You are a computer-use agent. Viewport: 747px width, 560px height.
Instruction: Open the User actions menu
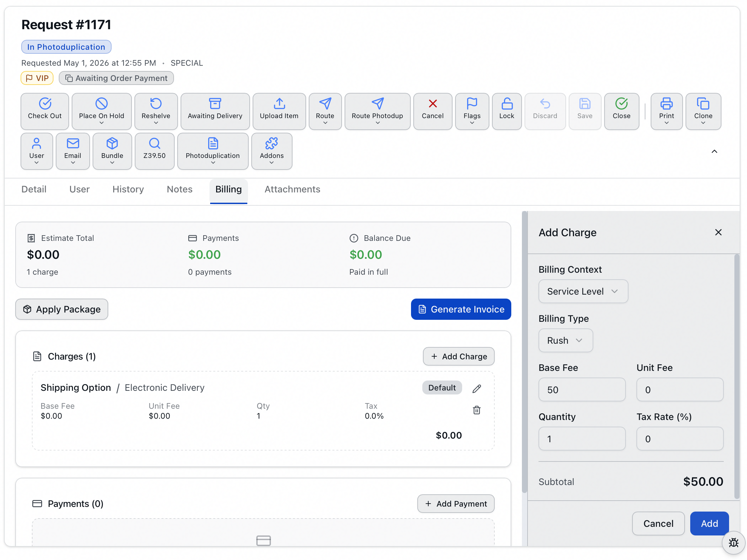[x=37, y=151]
